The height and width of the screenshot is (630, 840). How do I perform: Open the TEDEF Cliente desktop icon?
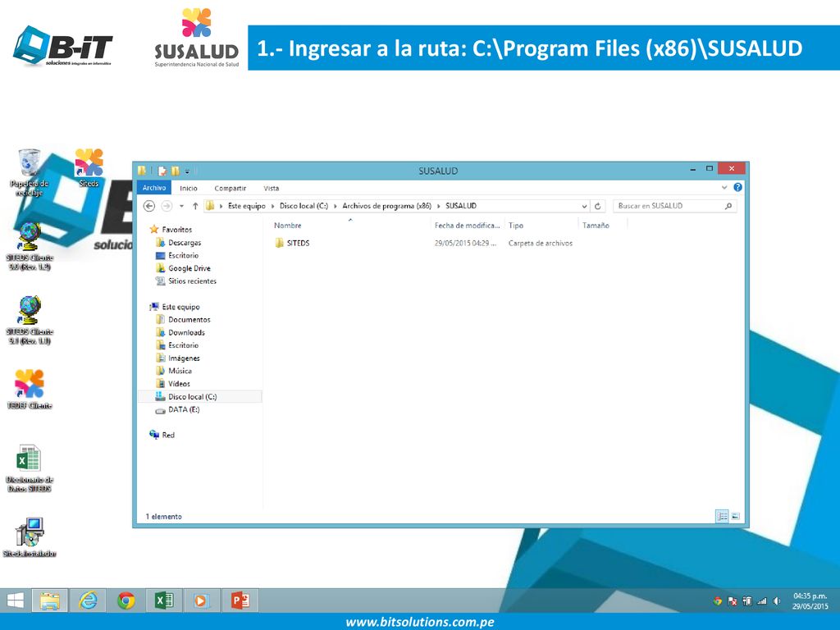pyautogui.click(x=29, y=390)
